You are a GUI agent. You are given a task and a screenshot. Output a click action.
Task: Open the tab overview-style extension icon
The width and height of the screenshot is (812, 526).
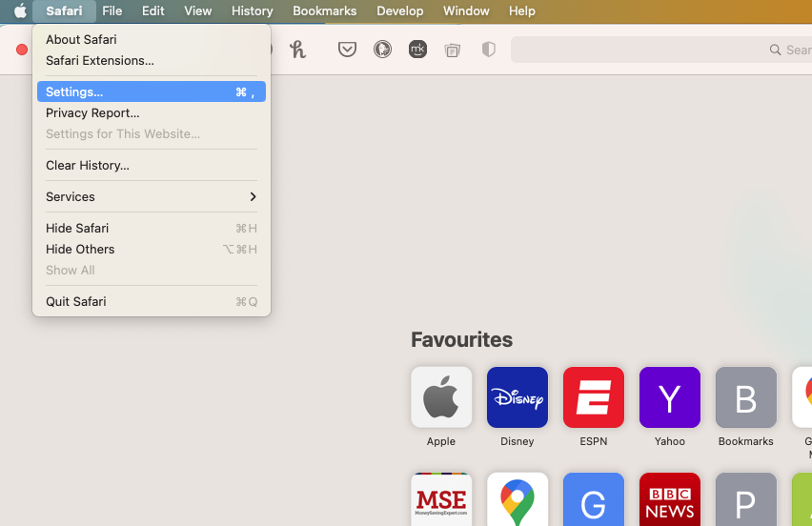pyautogui.click(x=452, y=51)
